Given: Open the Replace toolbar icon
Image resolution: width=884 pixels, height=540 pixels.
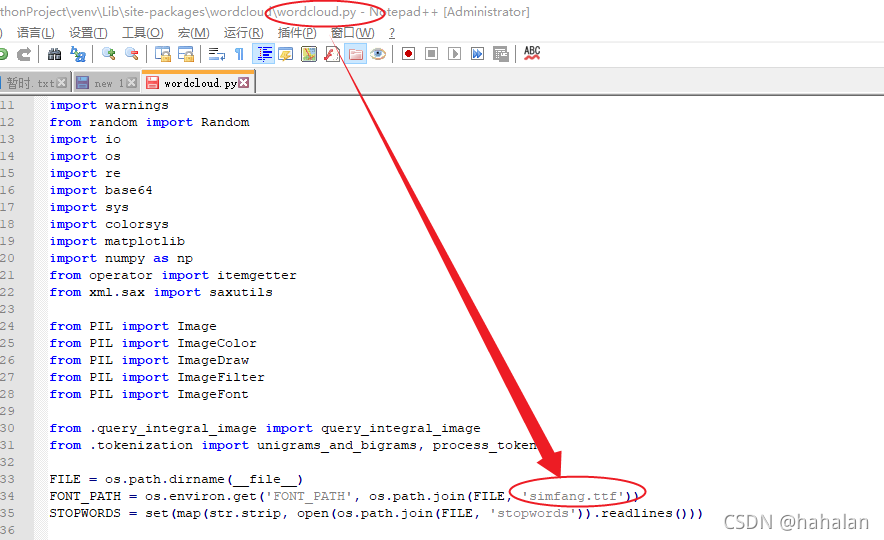Looking at the screenshot, I should [78, 54].
